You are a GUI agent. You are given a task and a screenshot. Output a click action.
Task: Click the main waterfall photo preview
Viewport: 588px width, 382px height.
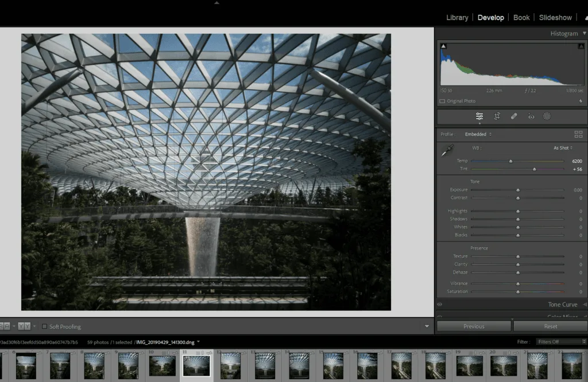click(206, 172)
